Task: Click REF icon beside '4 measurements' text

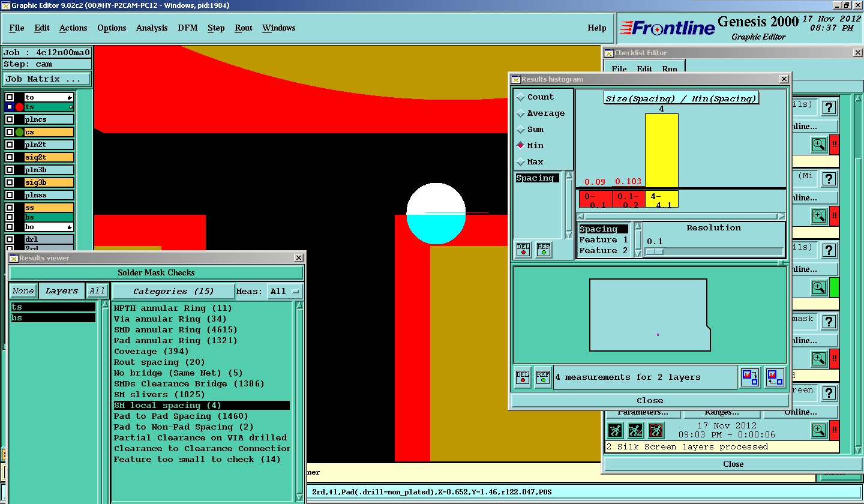Action: (542, 377)
